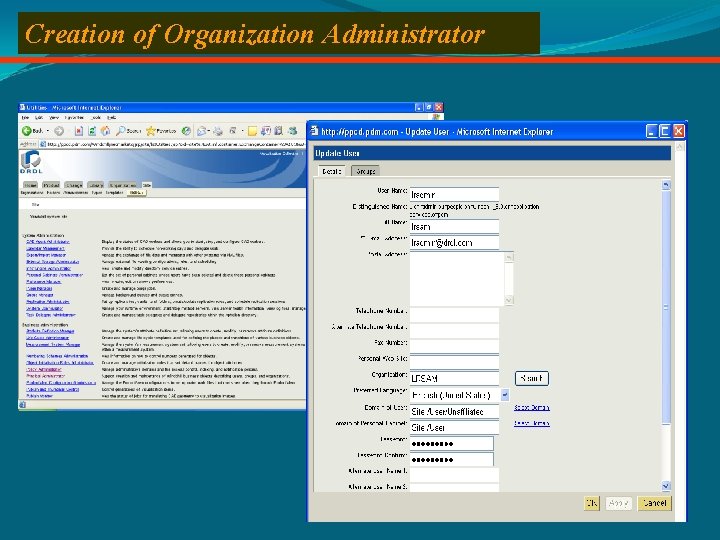Image resolution: width=720 pixels, height=540 pixels.
Task: Open the Favorites menu in Utilities window
Action: point(74,118)
